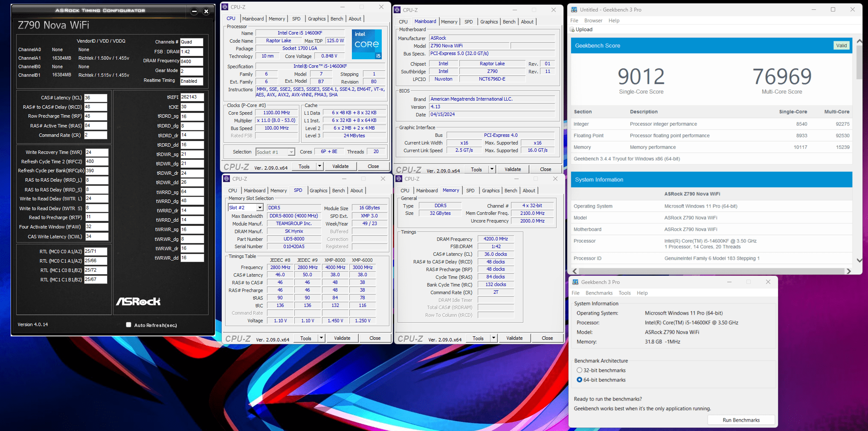This screenshot has width=868, height=431.
Task: Click the title icon of the small Geekbench 3 Pro window
Action: pyautogui.click(x=575, y=282)
